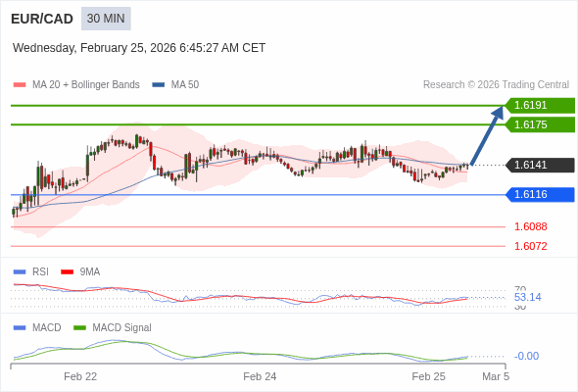Select the 1.6191 resistance price tag
Viewport: 578px width, 392px height.
point(540,106)
